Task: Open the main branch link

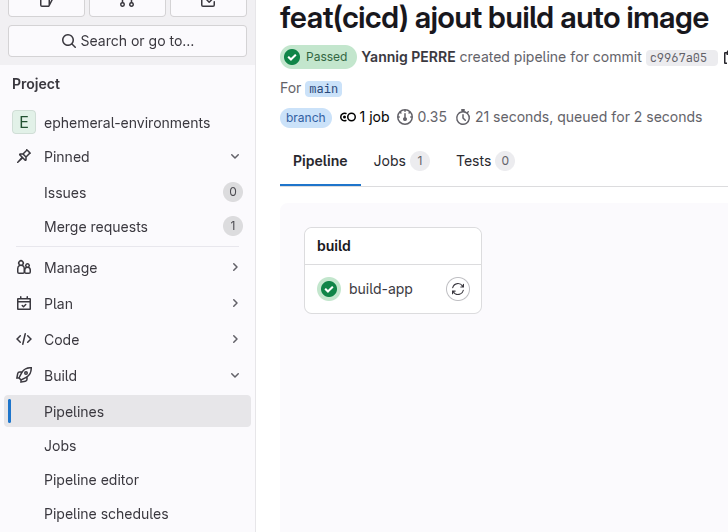Action: pyautogui.click(x=323, y=89)
